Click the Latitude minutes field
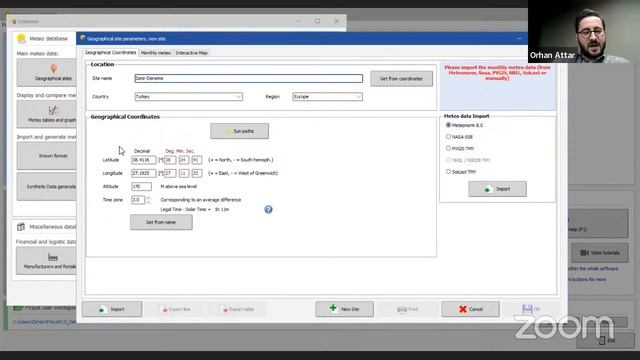 tap(184, 160)
